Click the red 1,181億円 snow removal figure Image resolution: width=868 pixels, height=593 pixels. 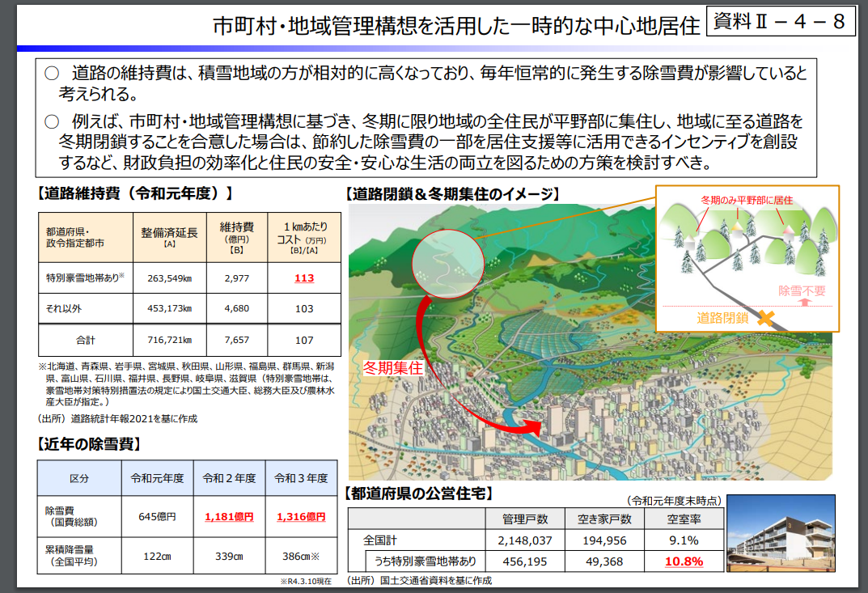pyautogui.click(x=229, y=517)
